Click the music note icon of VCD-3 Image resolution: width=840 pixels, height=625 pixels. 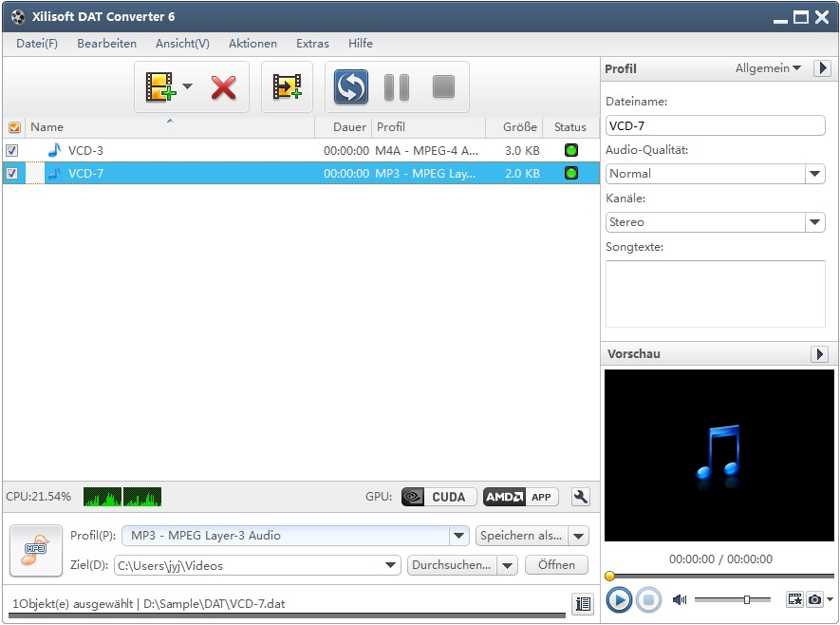tap(55, 150)
